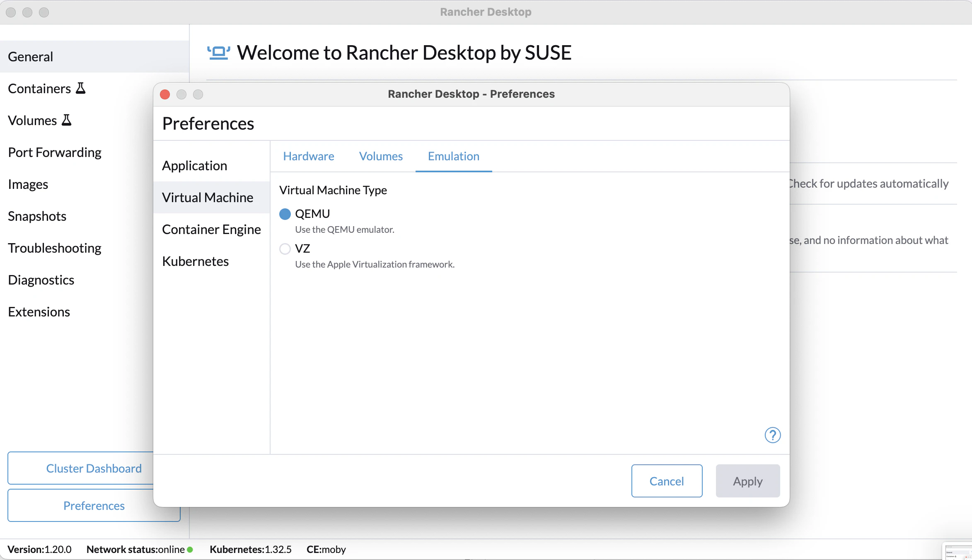Viewport: 972px width, 560px height.
Task: Open Troubleshooting in the main sidebar
Action: click(x=77, y=248)
